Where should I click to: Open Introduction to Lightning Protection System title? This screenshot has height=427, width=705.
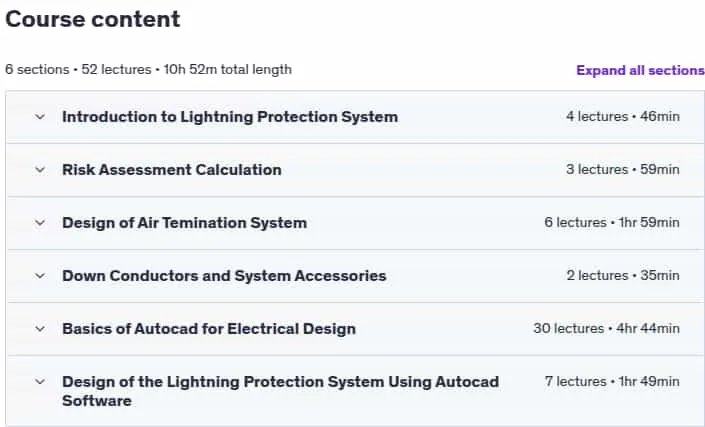pos(230,117)
